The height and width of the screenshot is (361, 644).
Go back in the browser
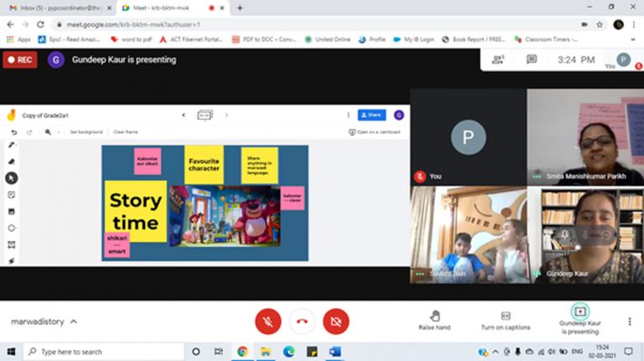10,24
